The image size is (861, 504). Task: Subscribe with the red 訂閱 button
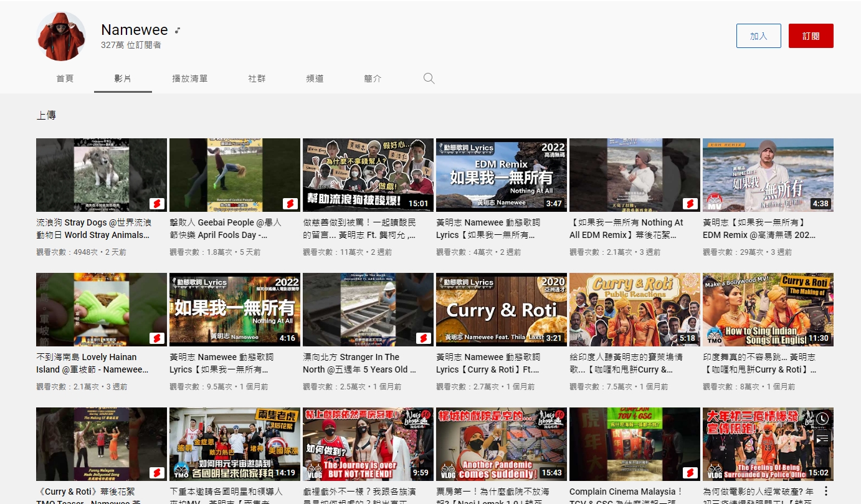tap(811, 36)
